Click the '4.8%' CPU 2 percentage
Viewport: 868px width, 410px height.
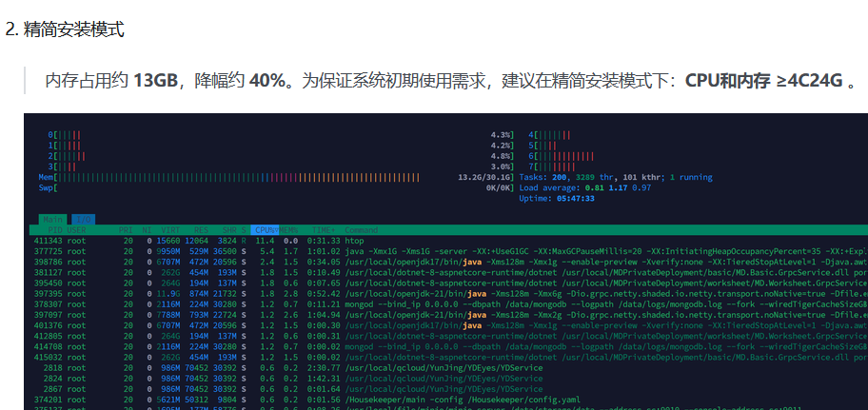coord(502,157)
